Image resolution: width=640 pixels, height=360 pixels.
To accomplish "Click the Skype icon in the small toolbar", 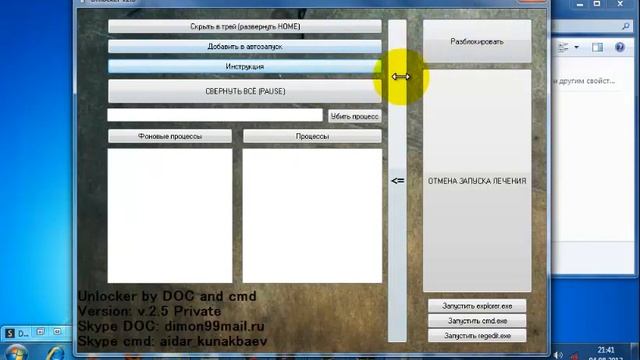I will [10, 333].
